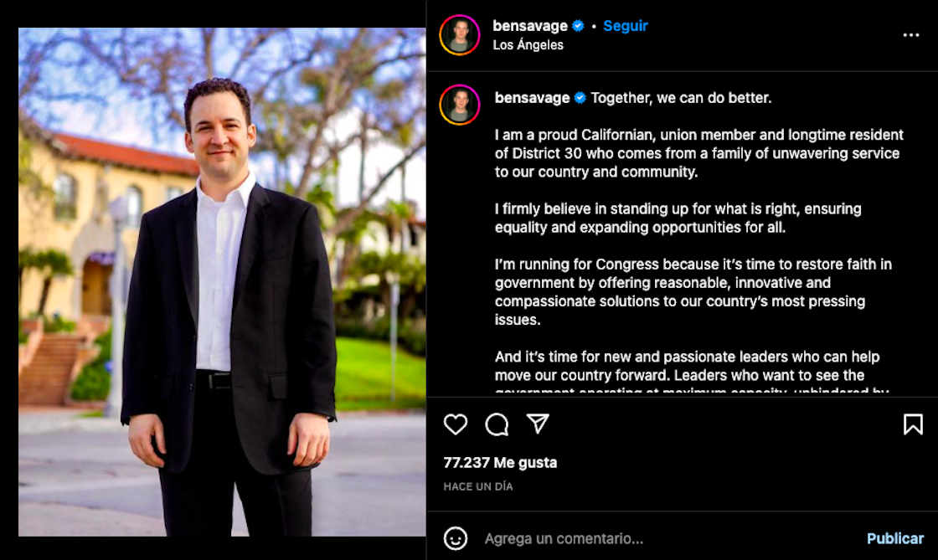Screen dimensions: 938x560
Task: Click the avatar beside the caption
Action: pos(460,105)
